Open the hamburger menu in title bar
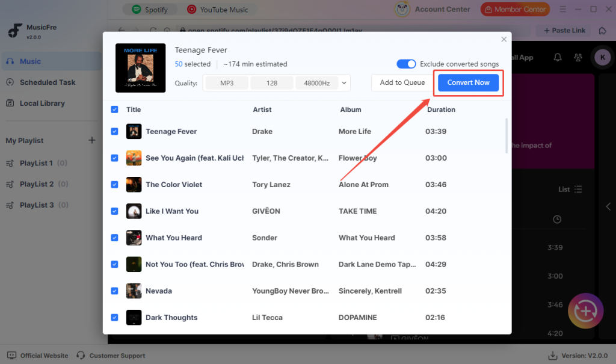 562,9
